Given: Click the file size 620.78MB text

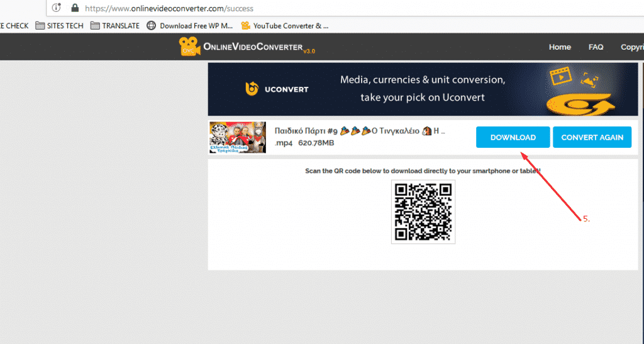Looking at the screenshot, I should tap(316, 143).
